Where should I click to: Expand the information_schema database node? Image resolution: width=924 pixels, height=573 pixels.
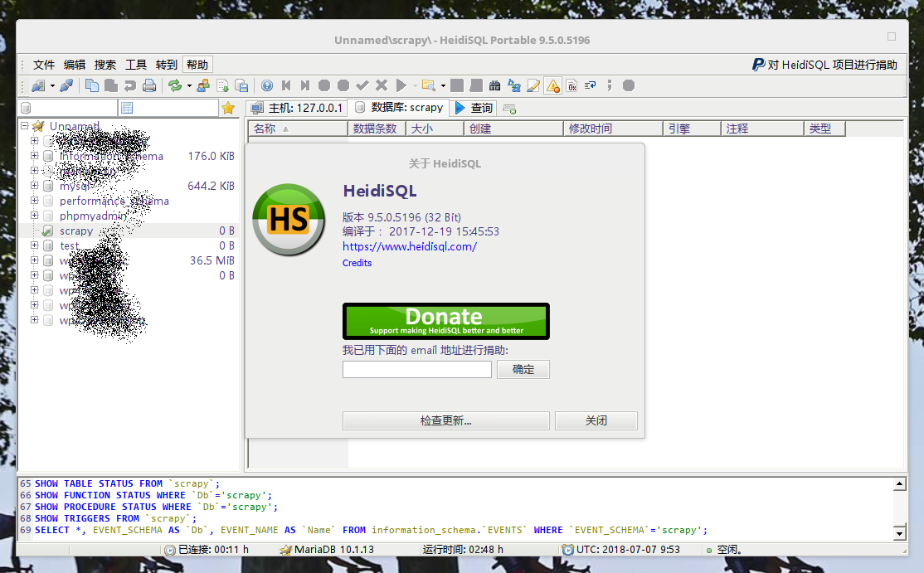34,155
